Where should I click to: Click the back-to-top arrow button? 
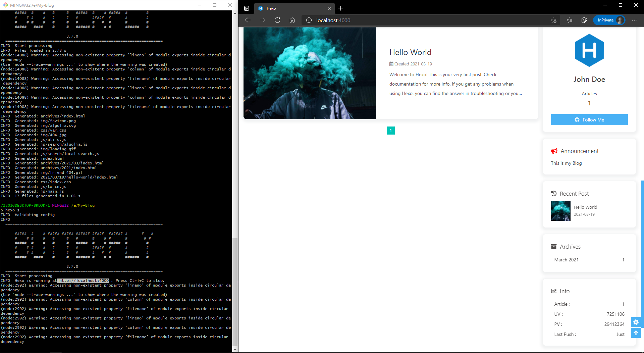636,333
